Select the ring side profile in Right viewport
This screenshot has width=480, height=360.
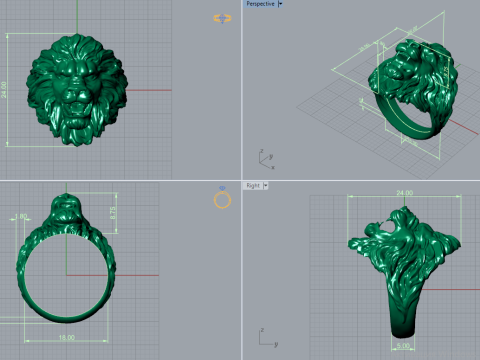pos(404,272)
